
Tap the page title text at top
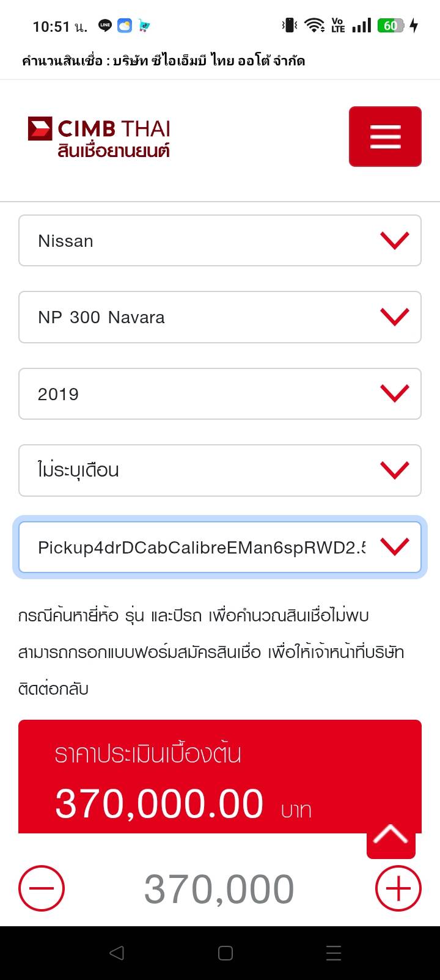click(163, 61)
